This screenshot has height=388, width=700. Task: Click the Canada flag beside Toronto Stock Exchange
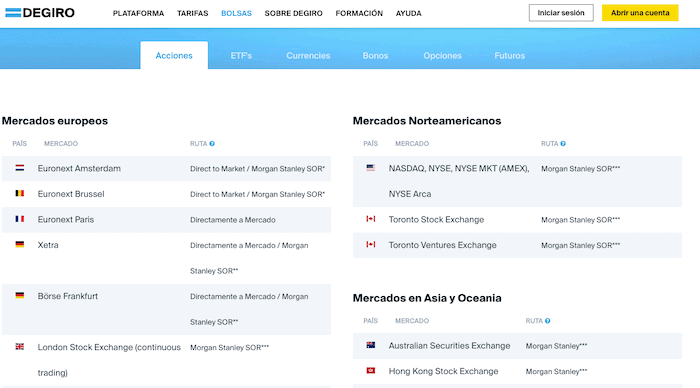click(371, 219)
